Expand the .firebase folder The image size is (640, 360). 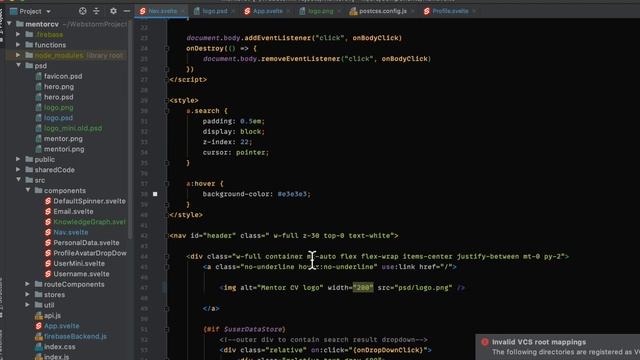18,34
